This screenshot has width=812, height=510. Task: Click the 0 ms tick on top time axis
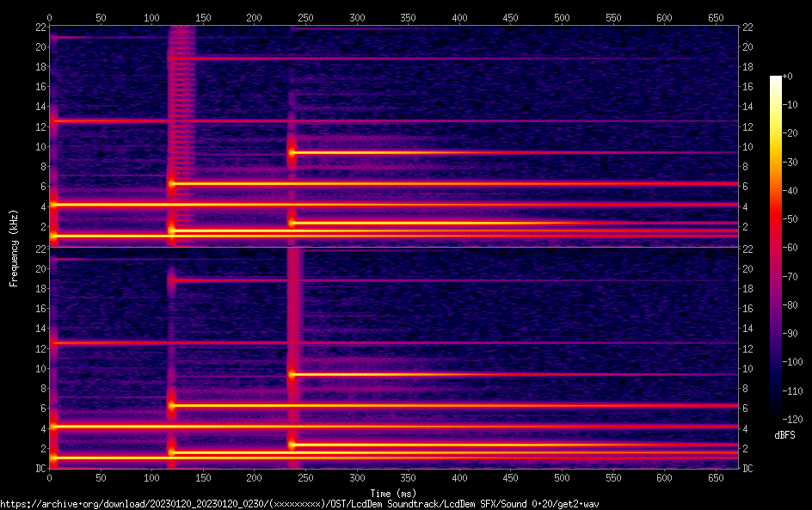click(x=50, y=17)
